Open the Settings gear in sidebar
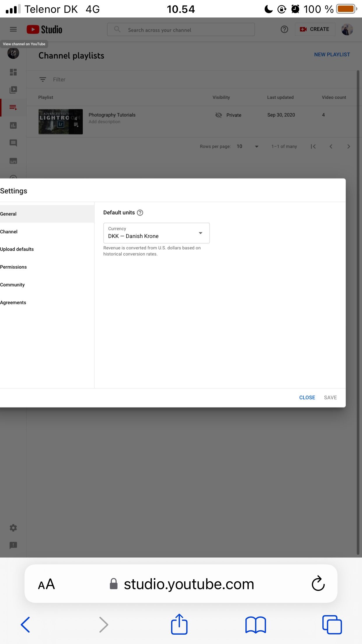This screenshot has height=644, width=362. (x=13, y=528)
